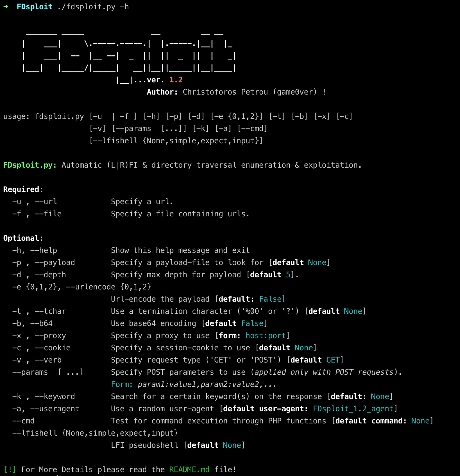Click 'Specify a payload-file to look for' text
Image resolution: width=460 pixels, height=476 pixels.
(187, 263)
